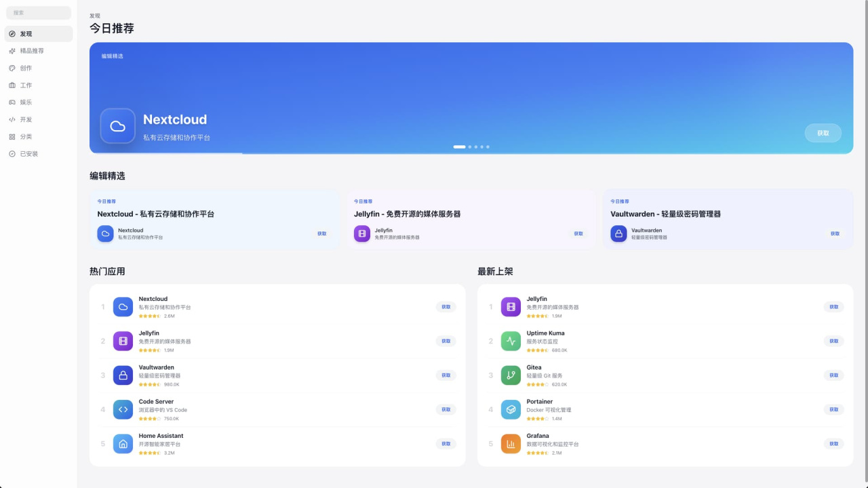Open the Nextcloud icon in the featured banner
Image resolution: width=868 pixels, height=488 pixels.
[118, 126]
